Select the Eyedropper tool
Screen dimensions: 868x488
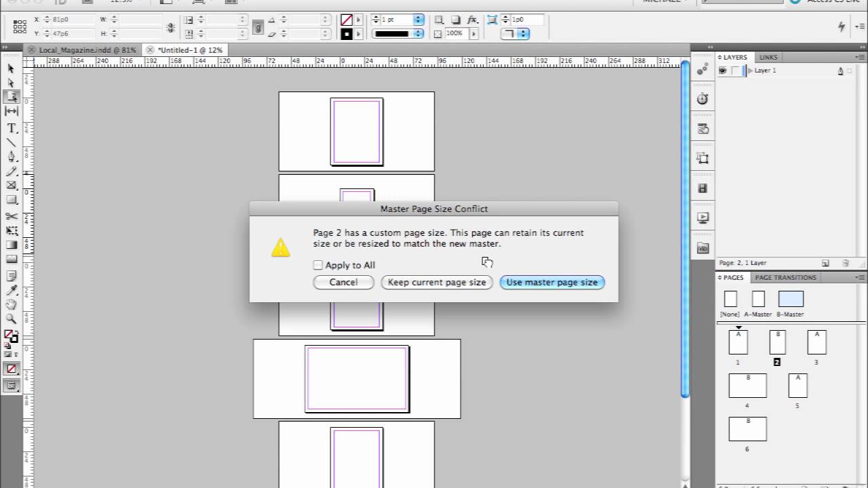click(11, 290)
